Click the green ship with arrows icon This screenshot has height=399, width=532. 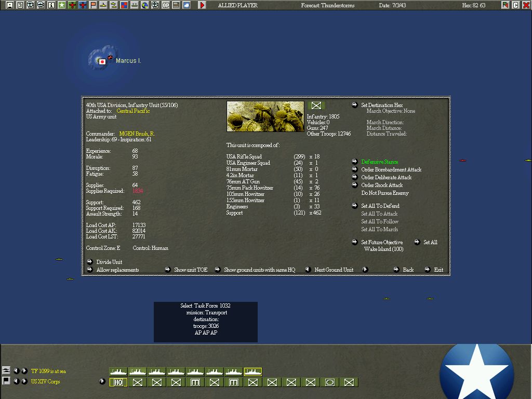tap(135, 5)
